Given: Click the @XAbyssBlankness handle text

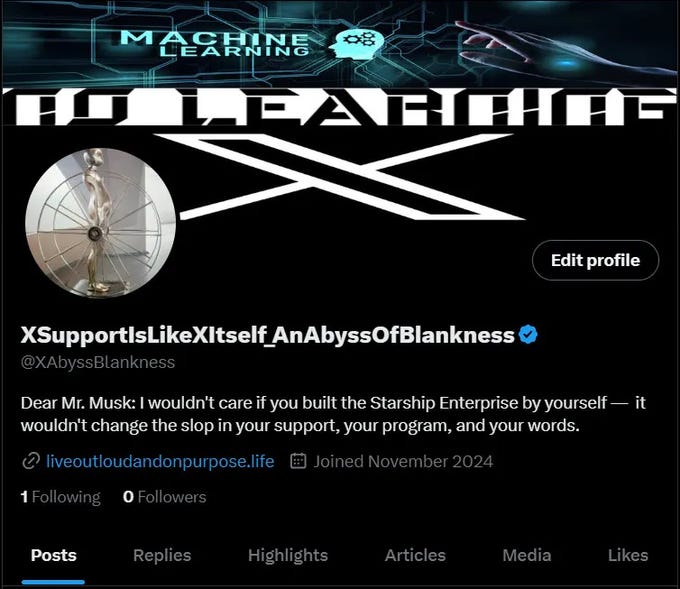Looking at the screenshot, I should click(98, 362).
